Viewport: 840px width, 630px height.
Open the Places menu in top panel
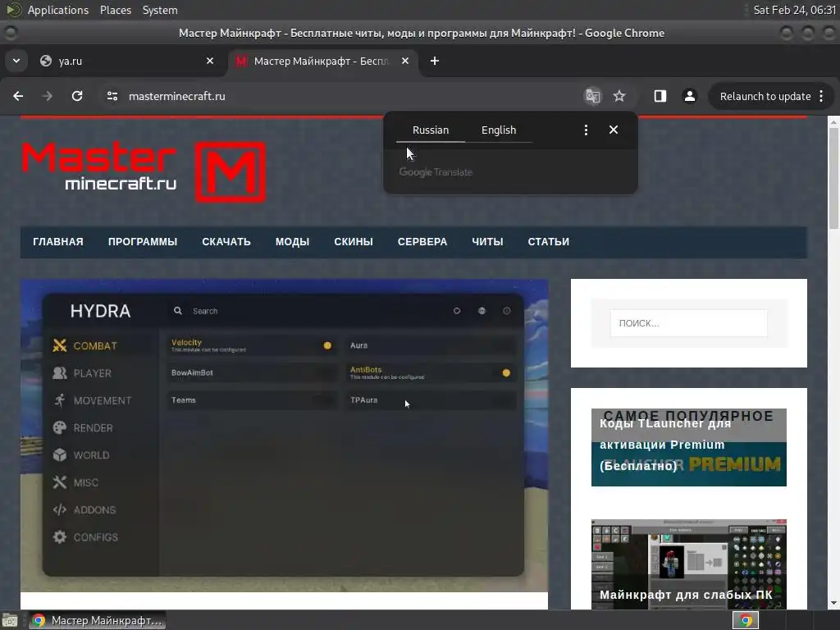coord(115,10)
